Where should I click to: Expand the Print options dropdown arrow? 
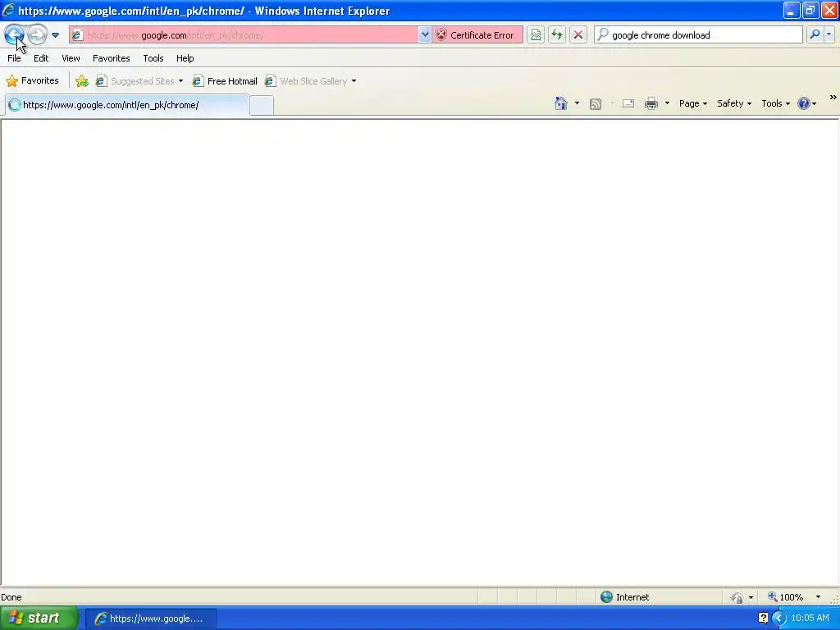pos(667,103)
